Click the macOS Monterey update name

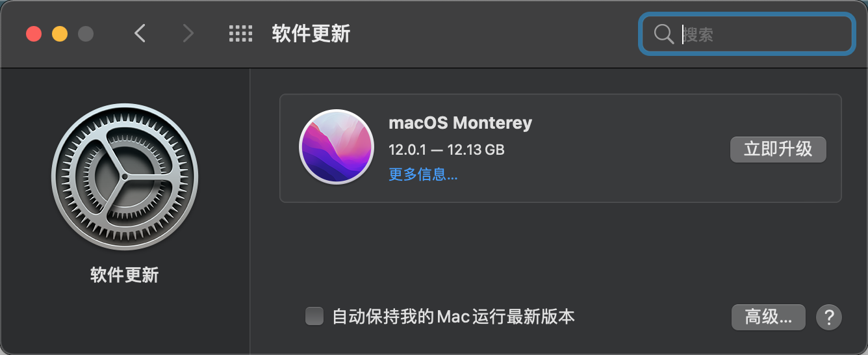460,123
